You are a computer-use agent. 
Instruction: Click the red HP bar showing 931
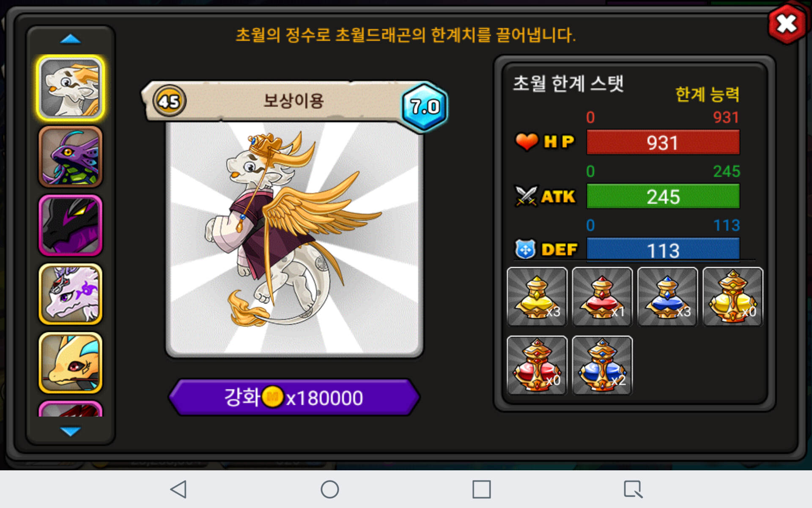[663, 142]
